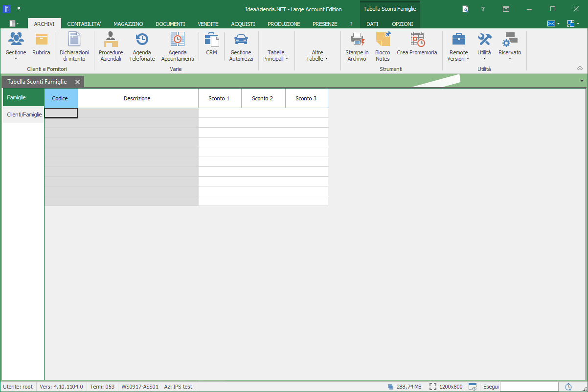
Task: Click the Descrizione column header
Action: pos(138,98)
